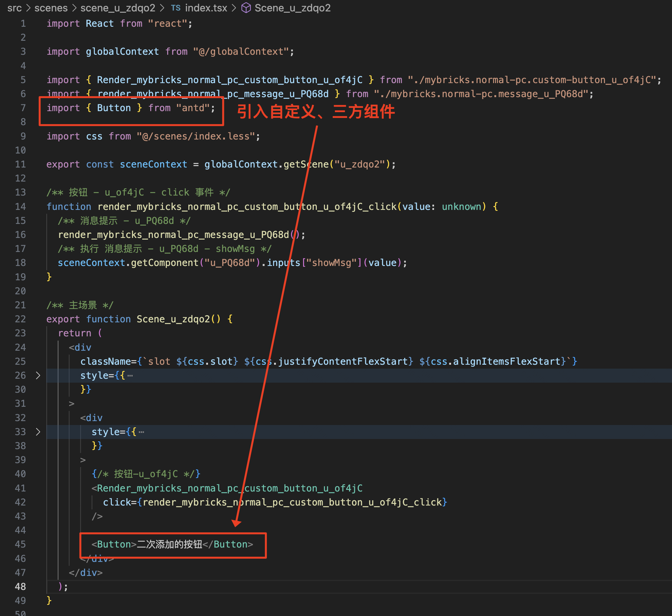
Task: Click the "antd" string on line 7
Action: coord(193,108)
